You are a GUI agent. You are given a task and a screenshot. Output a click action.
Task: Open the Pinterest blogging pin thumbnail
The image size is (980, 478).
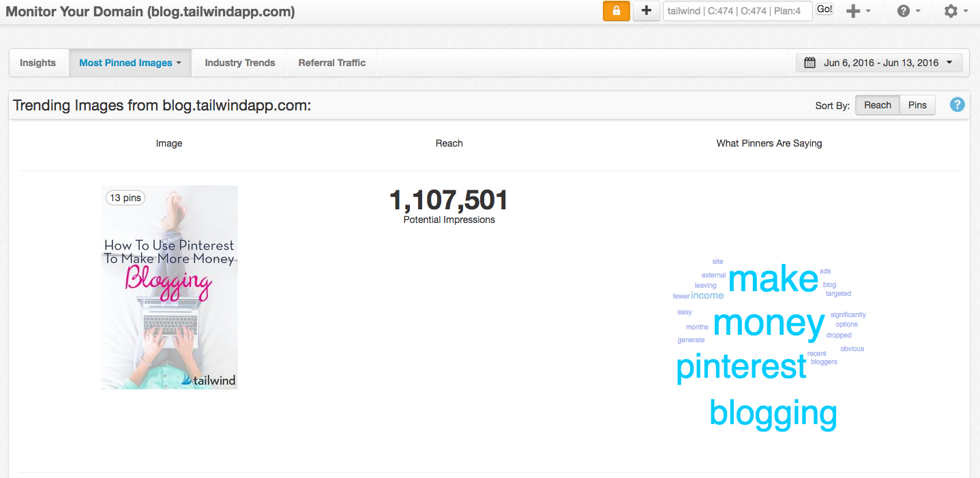pyautogui.click(x=169, y=287)
